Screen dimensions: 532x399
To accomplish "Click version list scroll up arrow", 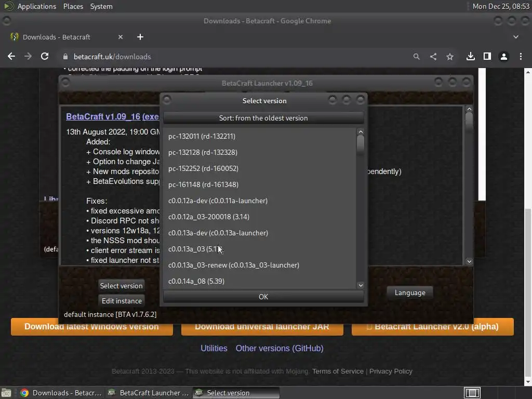I will (361, 131).
